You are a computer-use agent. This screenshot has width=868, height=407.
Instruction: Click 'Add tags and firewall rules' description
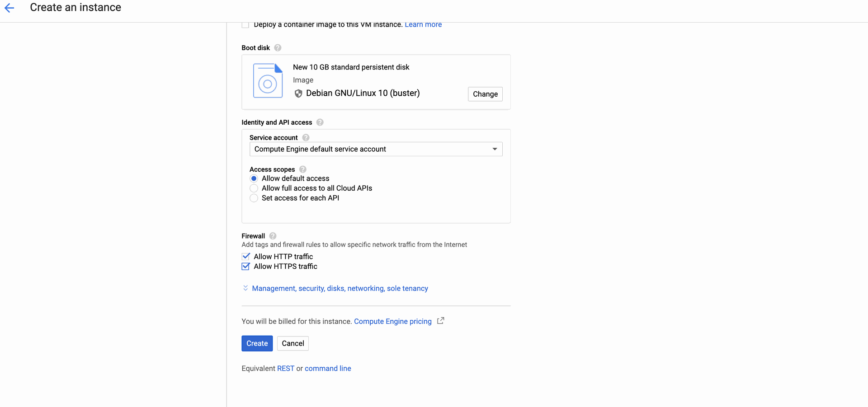coord(354,245)
